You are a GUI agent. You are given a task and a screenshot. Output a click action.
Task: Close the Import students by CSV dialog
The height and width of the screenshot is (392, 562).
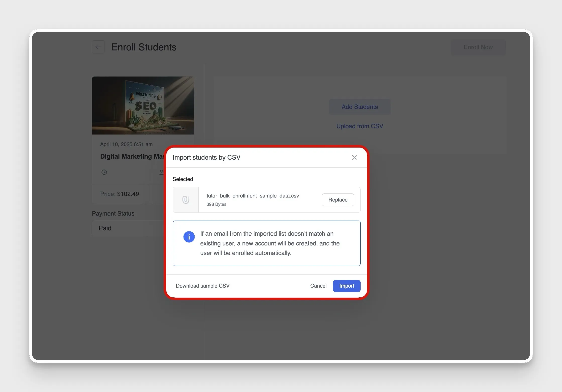(354, 157)
